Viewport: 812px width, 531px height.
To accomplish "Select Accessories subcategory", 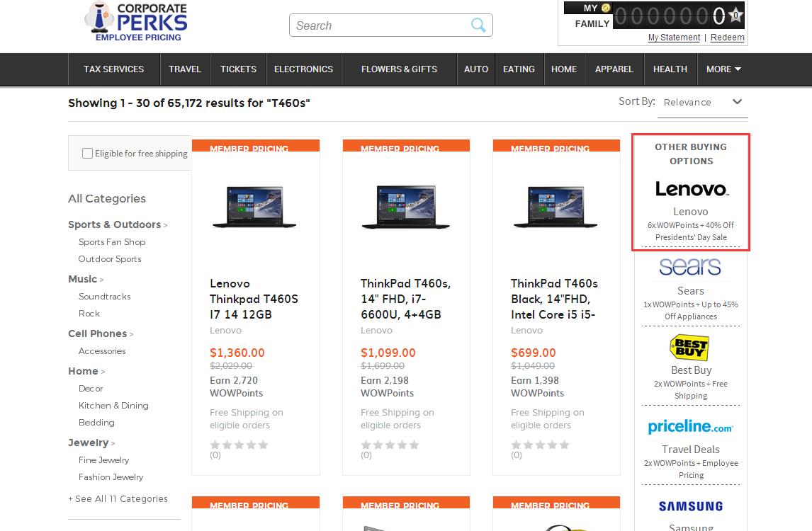I will coord(102,351).
